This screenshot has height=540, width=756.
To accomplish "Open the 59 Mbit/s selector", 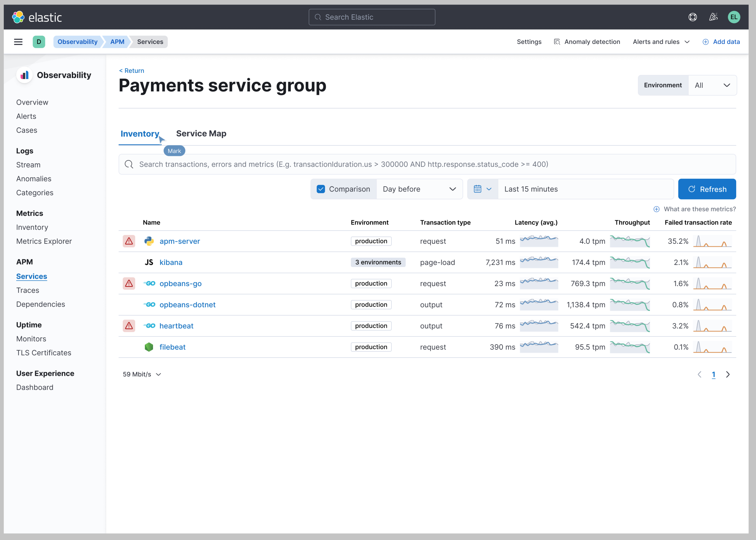I will coord(141,374).
